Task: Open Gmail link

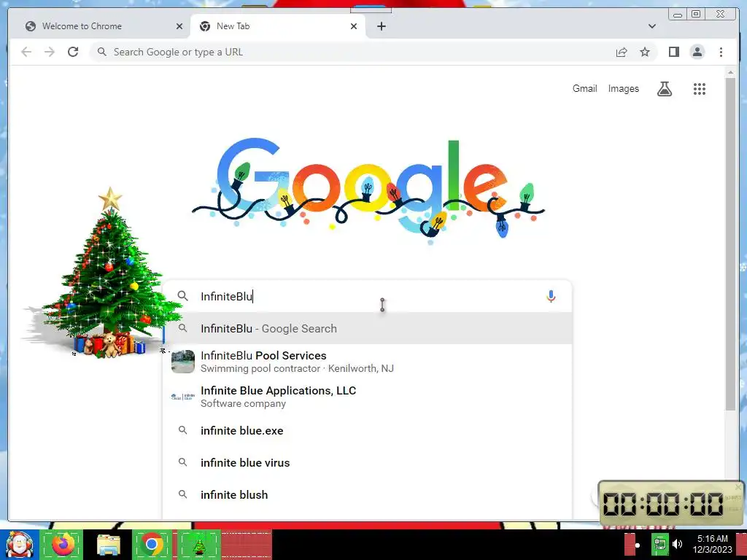Action: coord(584,88)
